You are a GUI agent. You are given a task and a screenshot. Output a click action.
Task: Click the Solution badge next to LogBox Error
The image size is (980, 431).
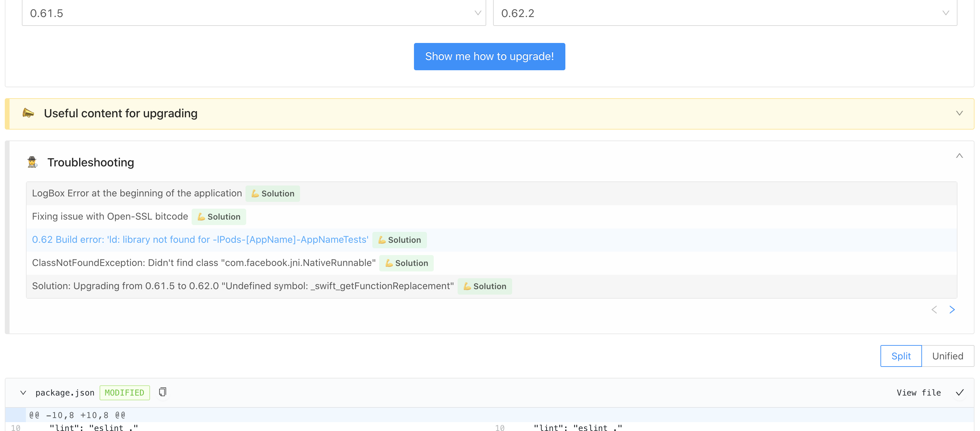[272, 193]
